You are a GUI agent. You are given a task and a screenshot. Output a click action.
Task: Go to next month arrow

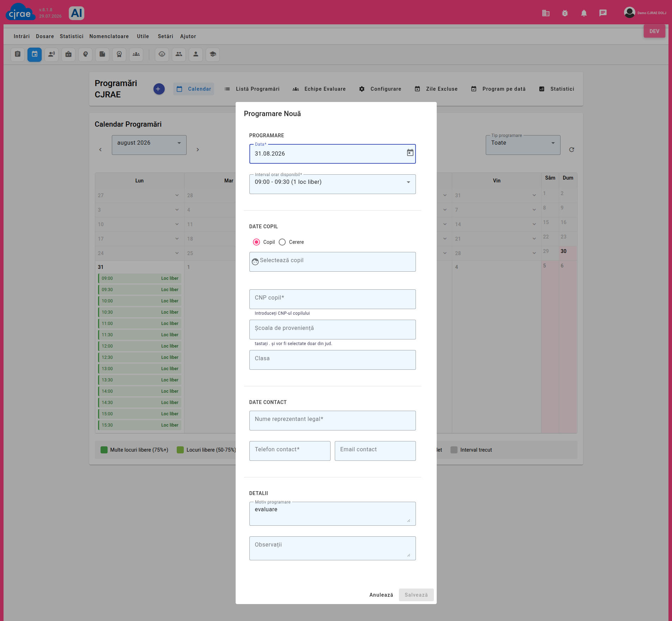(x=198, y=150)
